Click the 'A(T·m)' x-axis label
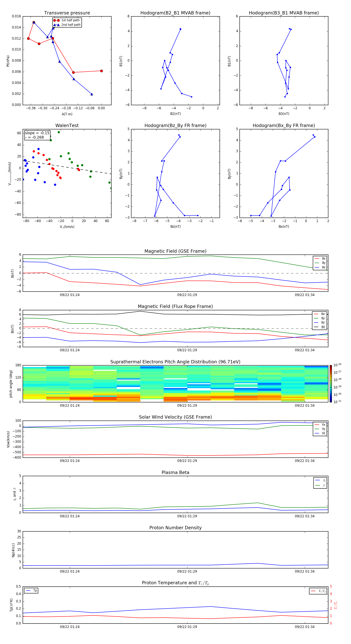Screen dimensions: 351x644 (x=67, y=114)
